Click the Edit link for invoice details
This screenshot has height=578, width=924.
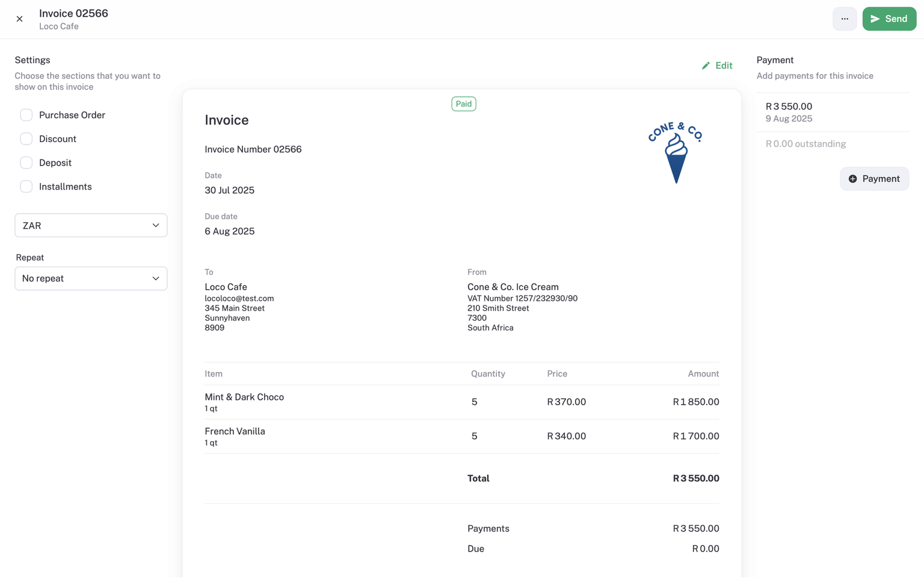pyautogui.click(x=723, y=65)
